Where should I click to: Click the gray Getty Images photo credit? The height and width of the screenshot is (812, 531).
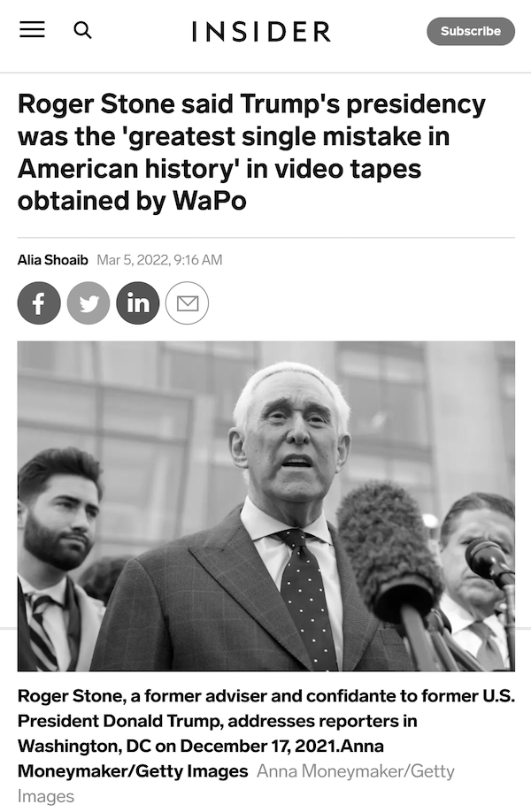[235, 784]
